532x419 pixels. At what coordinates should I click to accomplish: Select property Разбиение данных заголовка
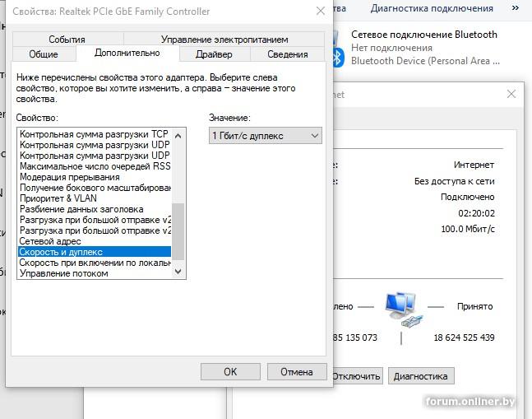click(95, 209)
